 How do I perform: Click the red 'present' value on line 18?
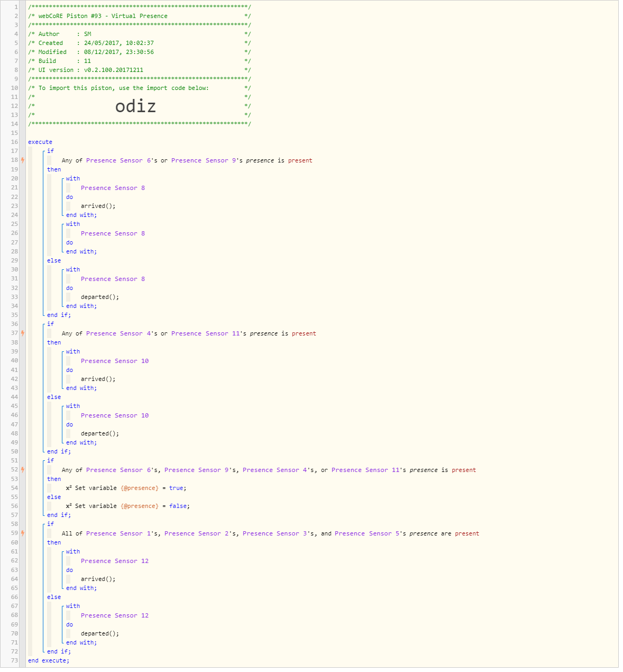click(x=300, y=160)
